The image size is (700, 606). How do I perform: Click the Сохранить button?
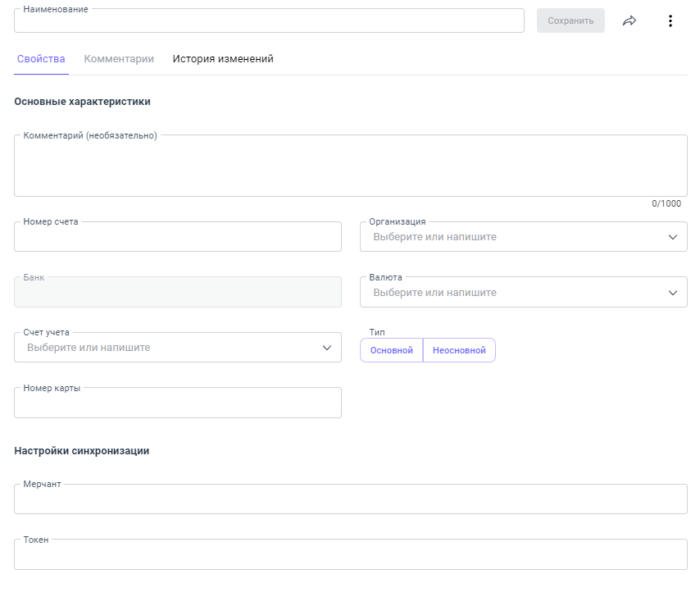[570, 21]
